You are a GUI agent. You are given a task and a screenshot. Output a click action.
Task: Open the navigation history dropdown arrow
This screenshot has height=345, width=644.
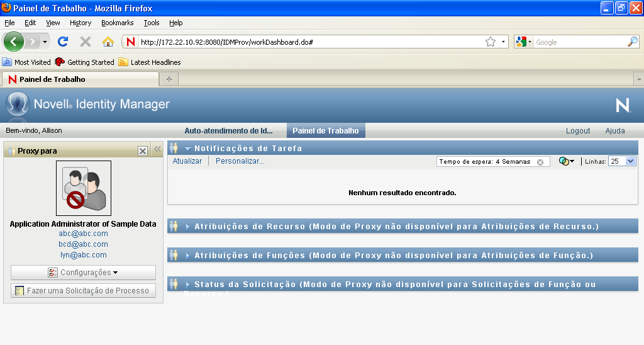[45, 42]
